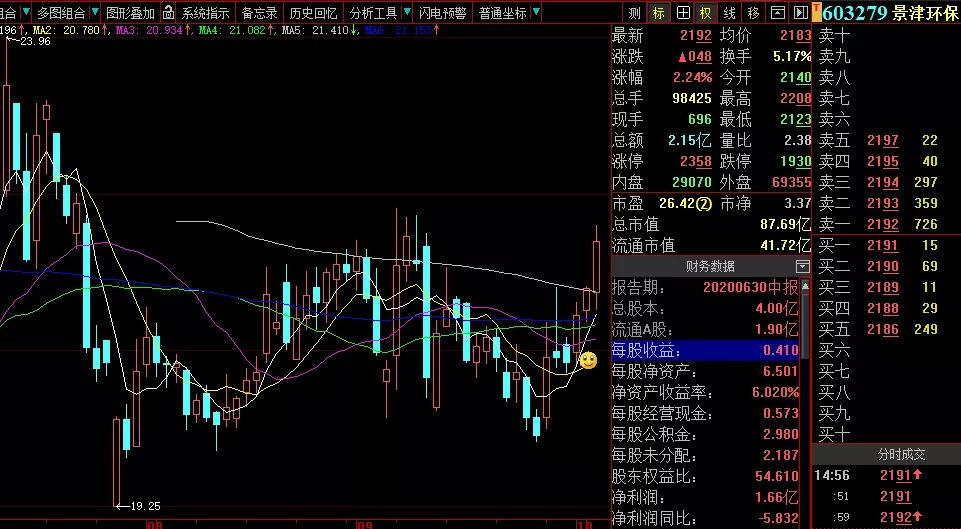Screen dimensions: 961x529
Task: Click the 流通市值 41.72亿 row
Action: point(712,245)
